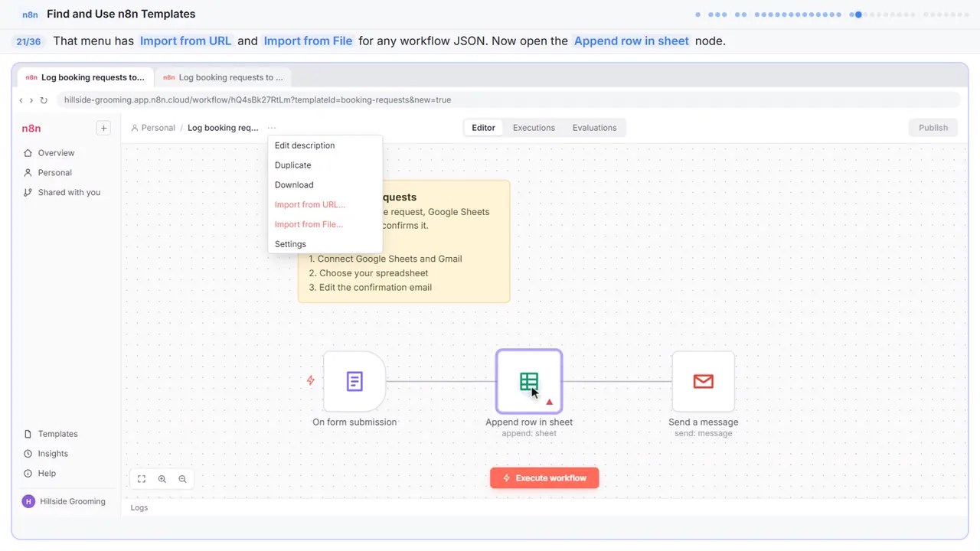This screenshot has height=551, width=980.
Task: Select Import from File...
Action: tap(325, 225)
